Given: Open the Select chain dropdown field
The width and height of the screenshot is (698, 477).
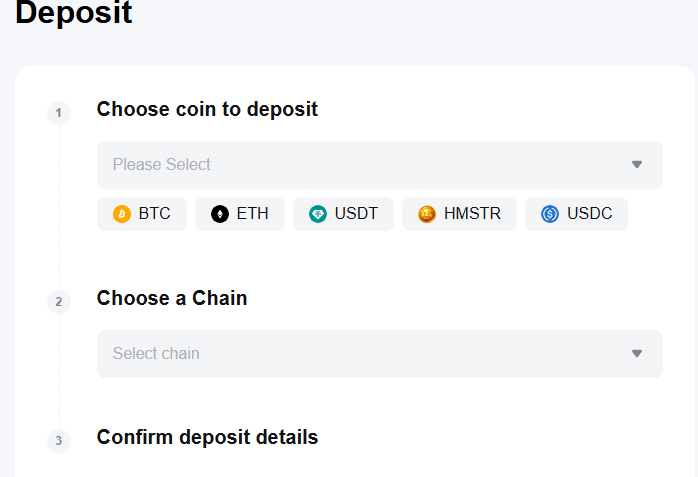Looking at the screenshot, I should pyautogui.click(x=380, y=354).
